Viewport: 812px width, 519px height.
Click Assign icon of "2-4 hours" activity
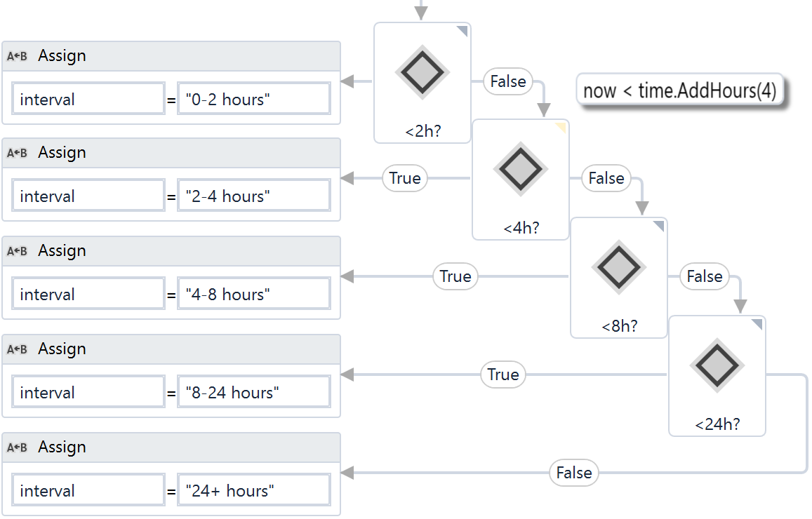tap(17, 153)
